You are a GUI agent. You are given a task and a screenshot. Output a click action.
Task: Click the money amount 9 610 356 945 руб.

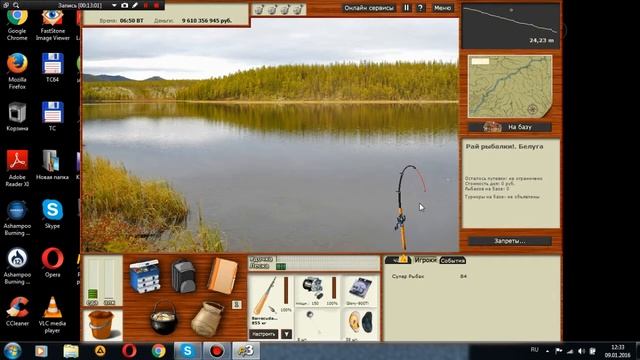click(207, 20)
